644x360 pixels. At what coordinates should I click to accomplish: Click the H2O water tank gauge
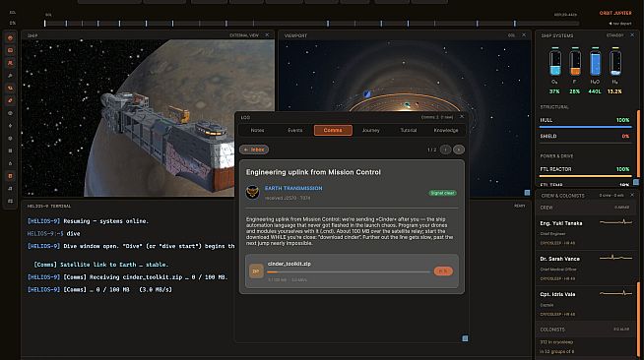click(595, 62)
